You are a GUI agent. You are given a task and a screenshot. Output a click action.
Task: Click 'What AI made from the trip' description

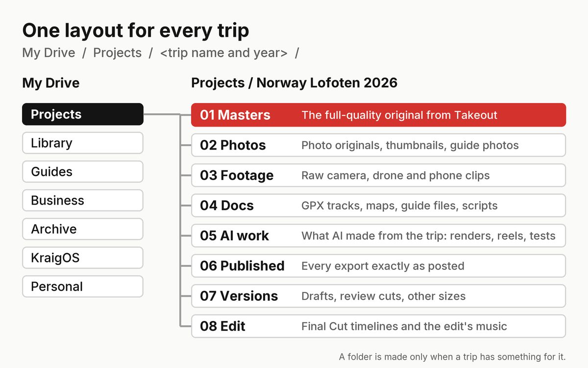click(x=428, y=236)
